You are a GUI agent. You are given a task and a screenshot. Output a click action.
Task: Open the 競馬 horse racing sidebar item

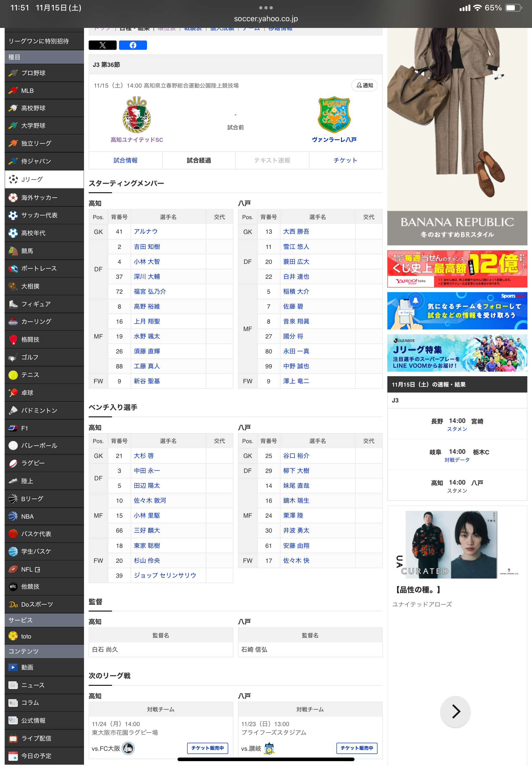(x=44, y=251)
